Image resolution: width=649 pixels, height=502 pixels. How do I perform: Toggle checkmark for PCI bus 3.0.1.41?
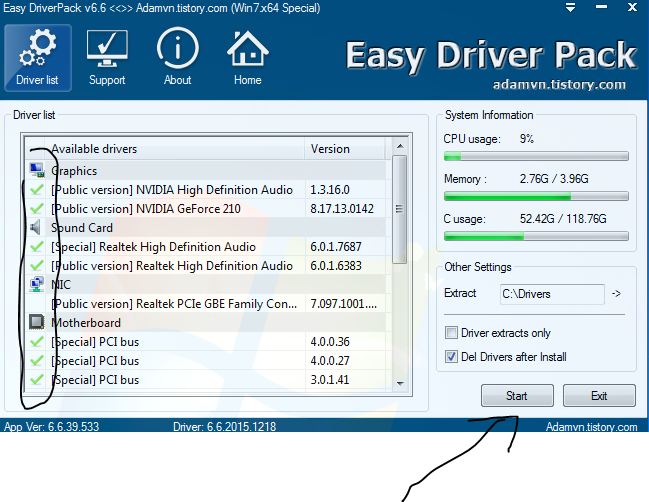click(x=37, y=380)
